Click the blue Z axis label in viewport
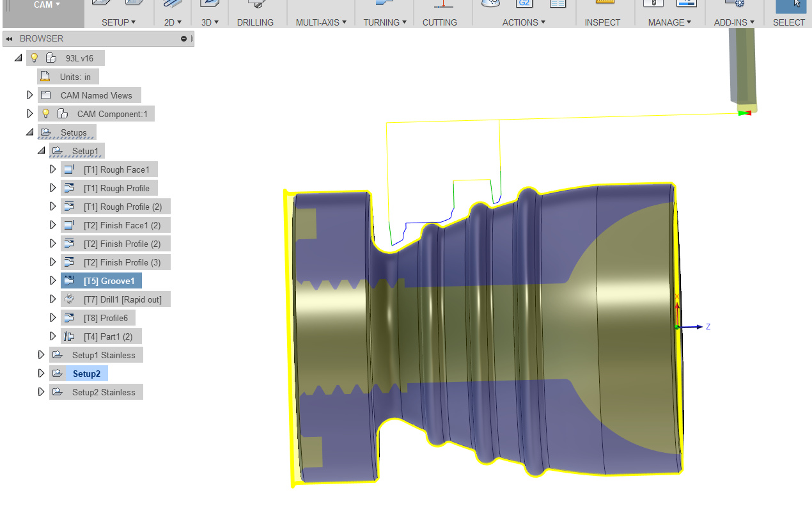Viewport: 812px width, 513px height. [x=708, y=327]
